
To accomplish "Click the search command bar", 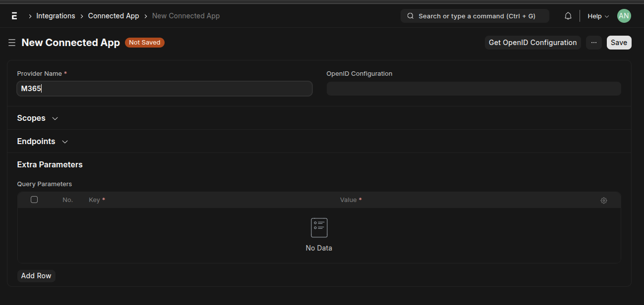I will pyautogui.click(x=476, y=16).
